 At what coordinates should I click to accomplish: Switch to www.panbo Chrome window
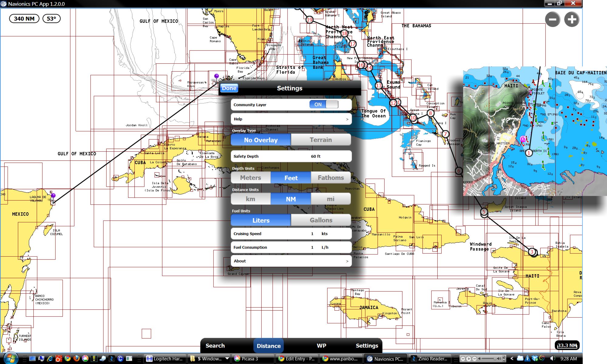[341, 359]
